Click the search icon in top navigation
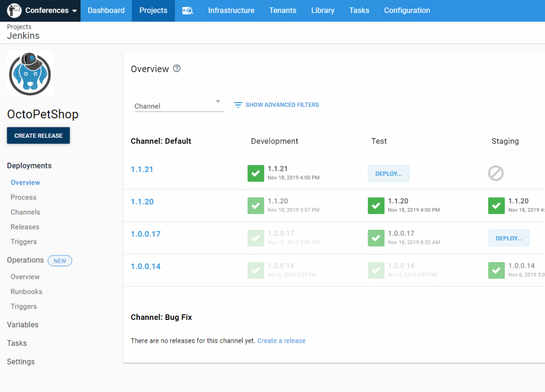The image size is (545, 392). coord(188,10)
